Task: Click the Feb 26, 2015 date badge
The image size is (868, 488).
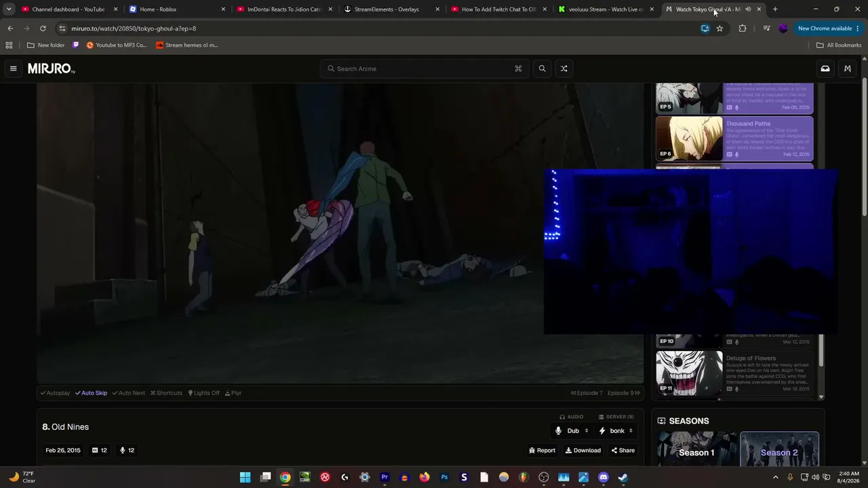Action: click(x=63, y=450)
